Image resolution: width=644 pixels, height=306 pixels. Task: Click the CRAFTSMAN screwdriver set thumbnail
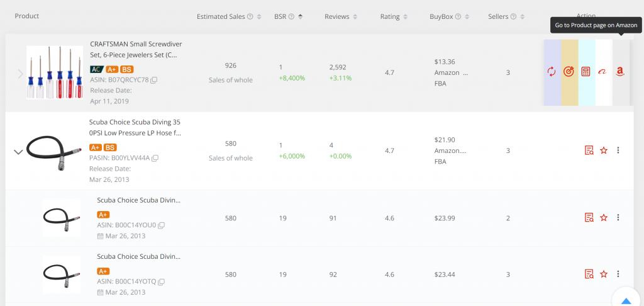(55, 72)
